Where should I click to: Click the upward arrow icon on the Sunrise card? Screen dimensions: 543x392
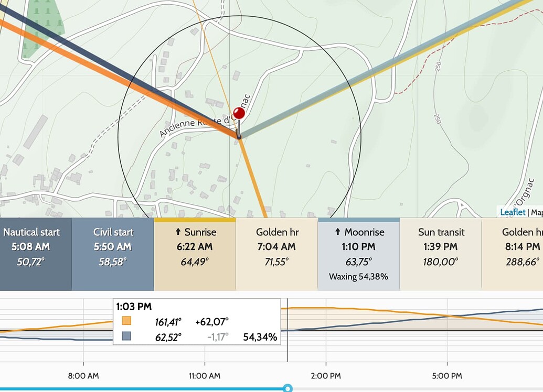click(179, 232)
